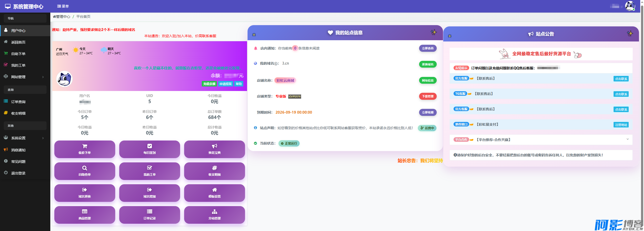This screenshot has width=644, height=231.
Task: Expand 网站管理 submenu in sidebar
Action: pyautogui.click(x=25, y=77)
